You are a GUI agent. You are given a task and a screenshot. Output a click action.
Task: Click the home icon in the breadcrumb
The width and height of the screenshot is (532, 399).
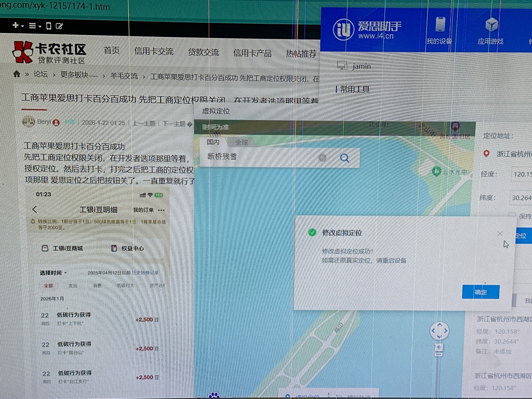pyautogui.click(x=17, y=74)
